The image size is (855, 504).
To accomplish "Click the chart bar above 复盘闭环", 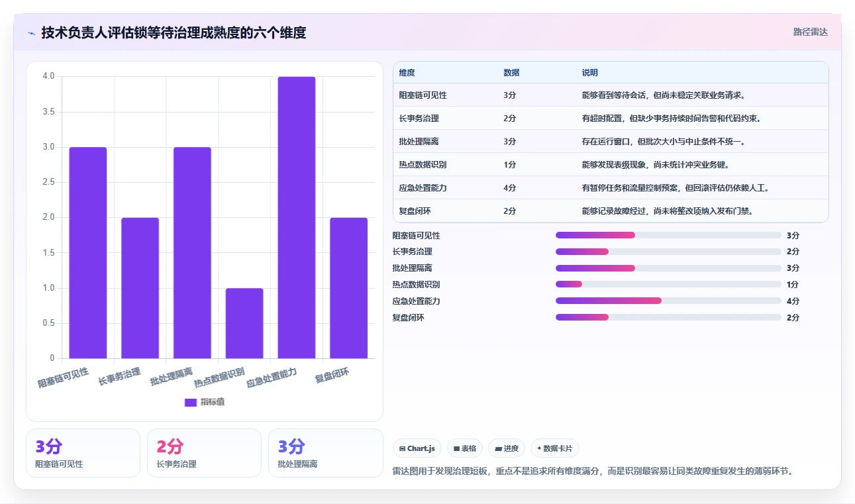I will click(348, 288).
